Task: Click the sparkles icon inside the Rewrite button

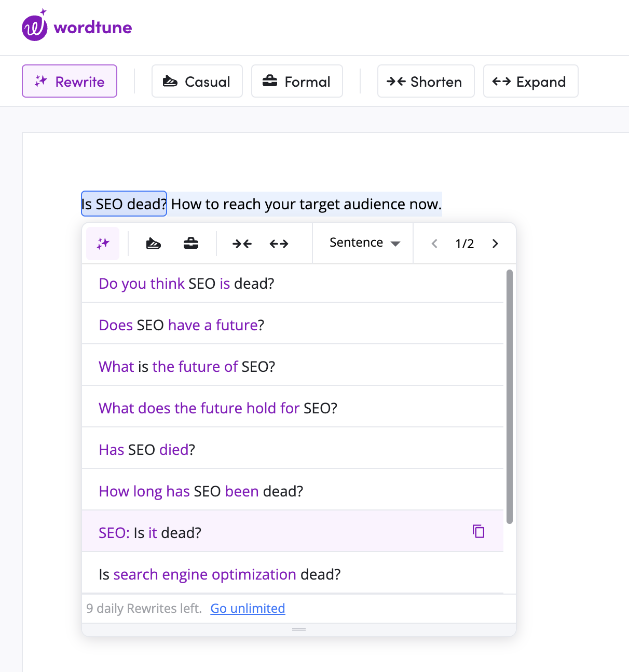Action: coord(40,81)
